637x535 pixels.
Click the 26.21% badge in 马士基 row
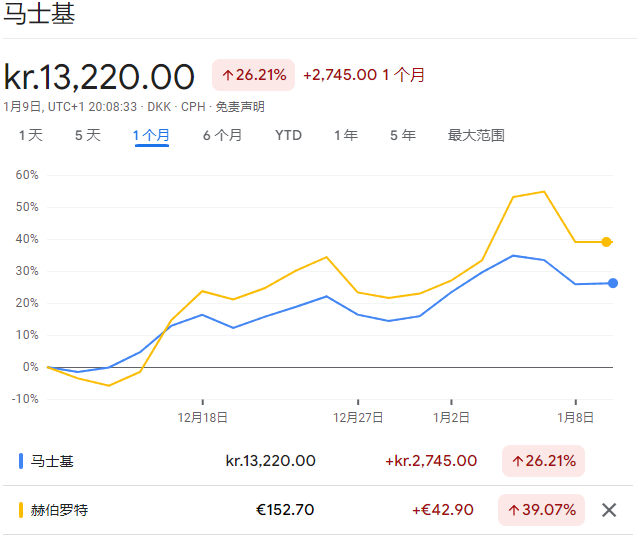point(542,461)
